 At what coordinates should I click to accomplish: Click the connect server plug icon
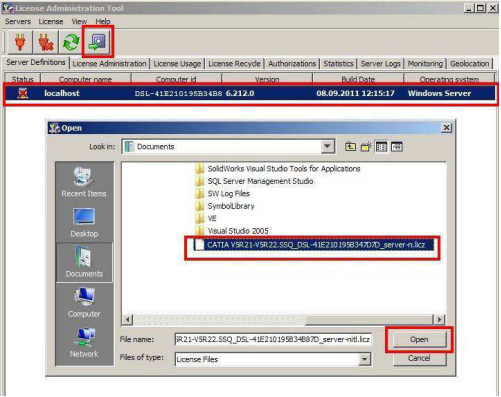pyautogui.click(x=20, y=42)
